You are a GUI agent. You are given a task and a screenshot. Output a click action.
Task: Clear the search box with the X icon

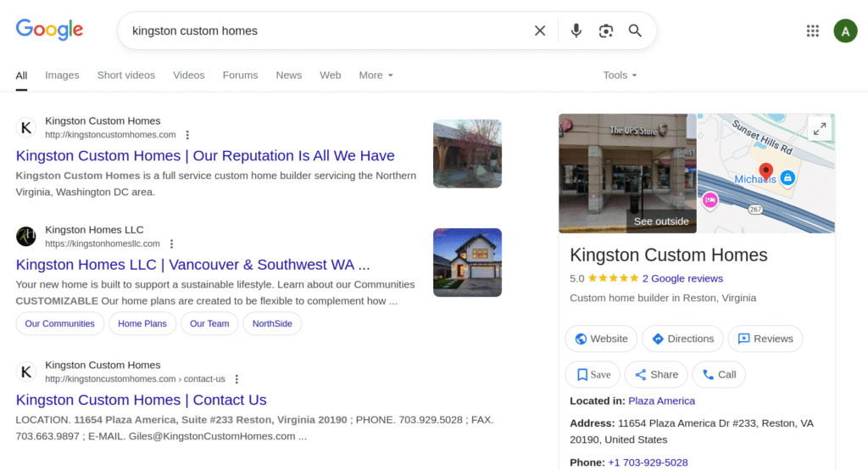540,31
